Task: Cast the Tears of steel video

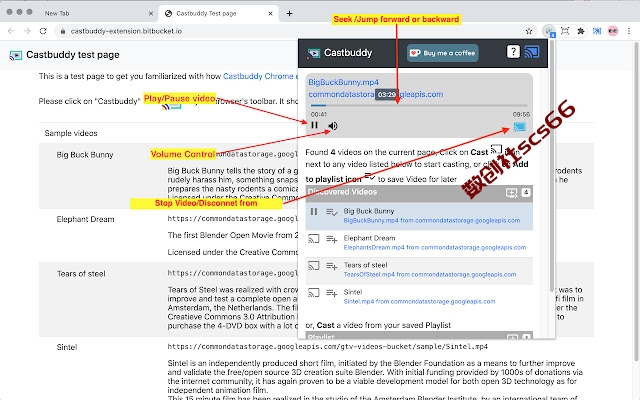Action: (x=313, y=266)
